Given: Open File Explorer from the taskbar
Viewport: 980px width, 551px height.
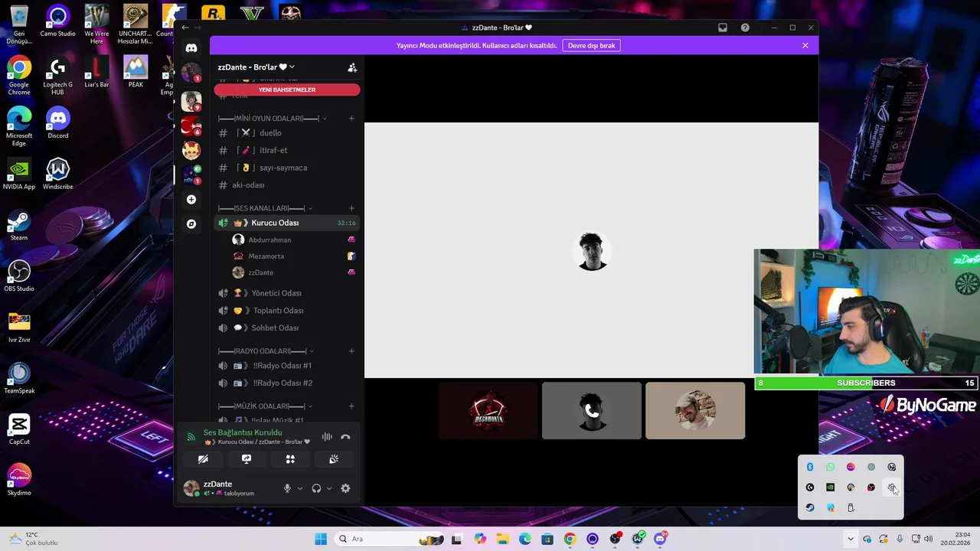Looking at the screenshot, I should (502, 539).
